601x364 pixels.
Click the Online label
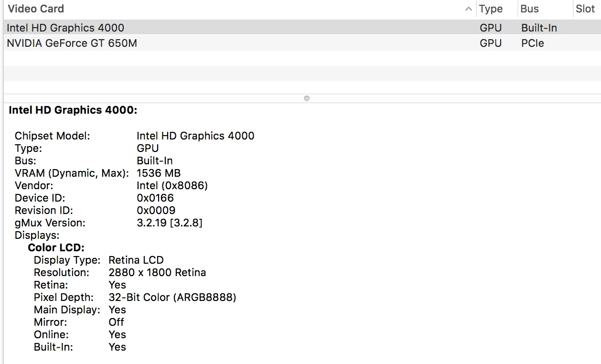tap(51, 334)
